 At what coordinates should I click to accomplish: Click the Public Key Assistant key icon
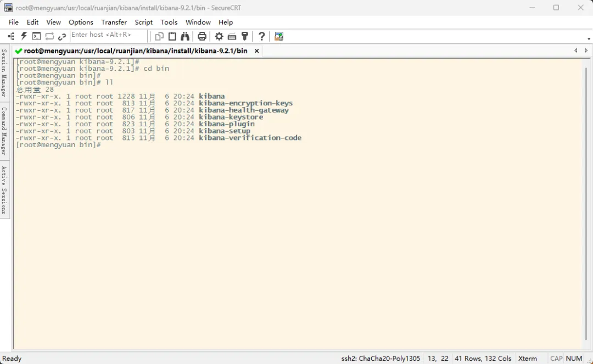coord(245,36)
